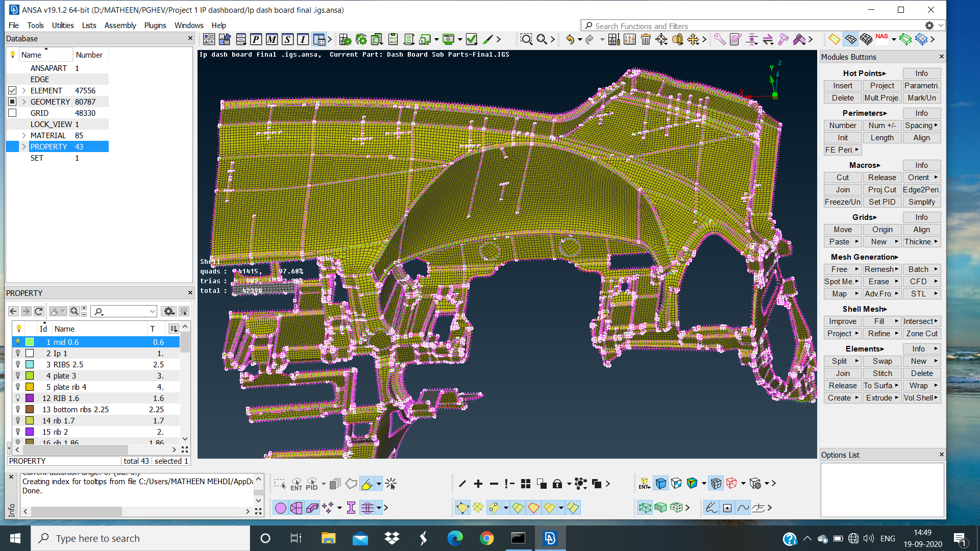
Task: Enable the GRID checkbox in Database
Action: pyautogui.click(x=12, y=113)
